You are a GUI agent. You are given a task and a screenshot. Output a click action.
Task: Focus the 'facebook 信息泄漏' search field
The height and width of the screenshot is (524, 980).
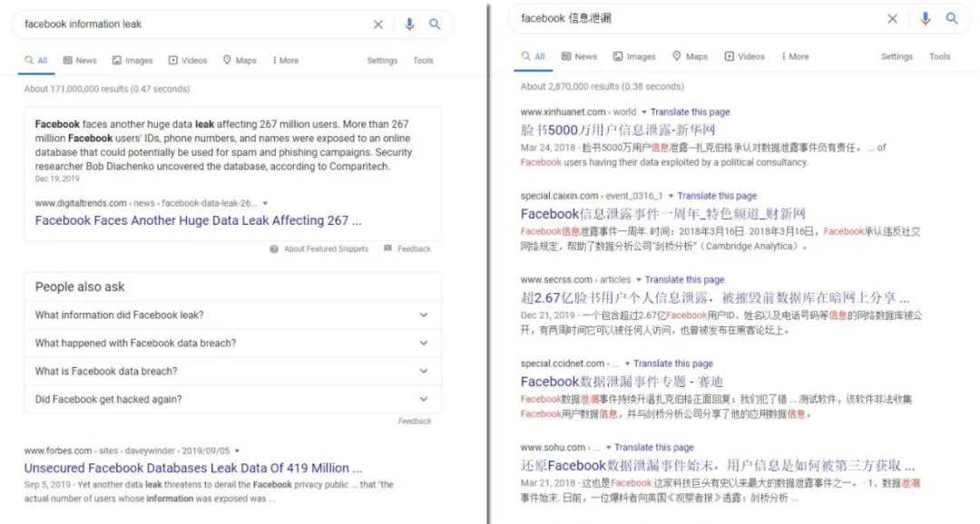697,19
